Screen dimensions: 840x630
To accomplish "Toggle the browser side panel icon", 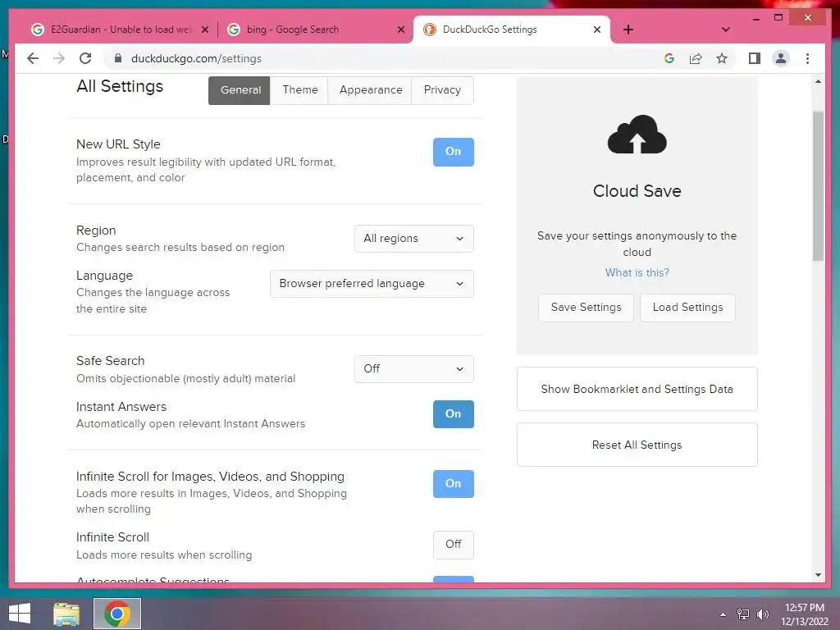I will [755, 58].
